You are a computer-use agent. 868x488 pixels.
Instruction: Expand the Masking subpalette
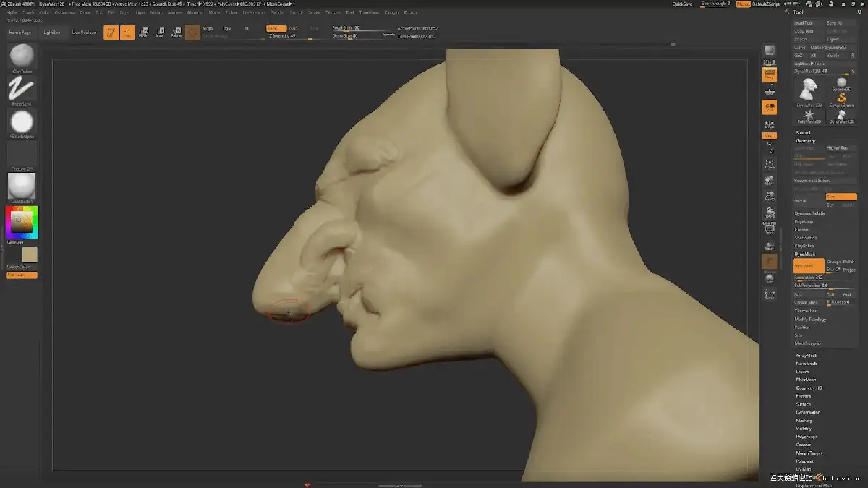(804, 420)
